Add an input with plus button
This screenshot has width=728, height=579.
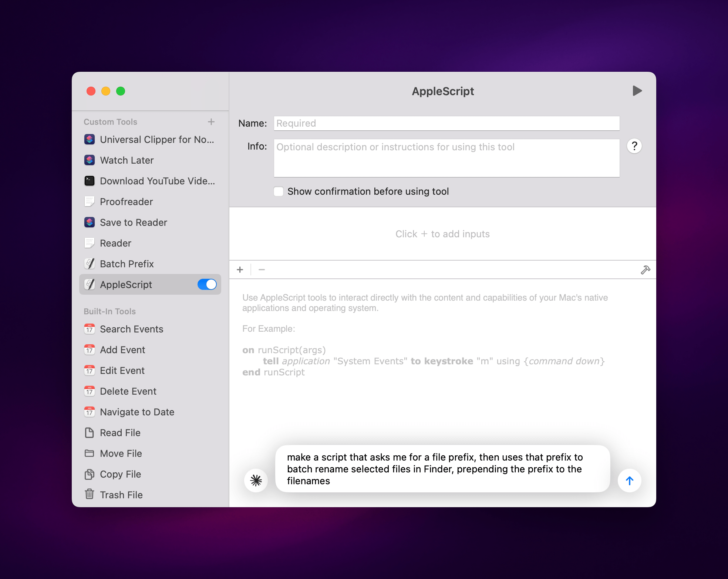(x=240, y=270)
